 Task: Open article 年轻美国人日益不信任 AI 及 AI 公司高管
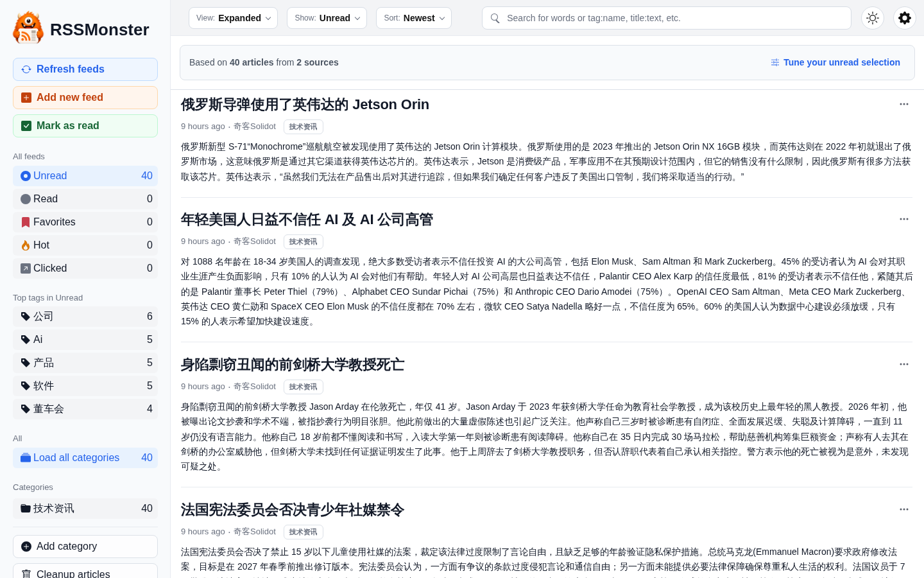(307, 220)
